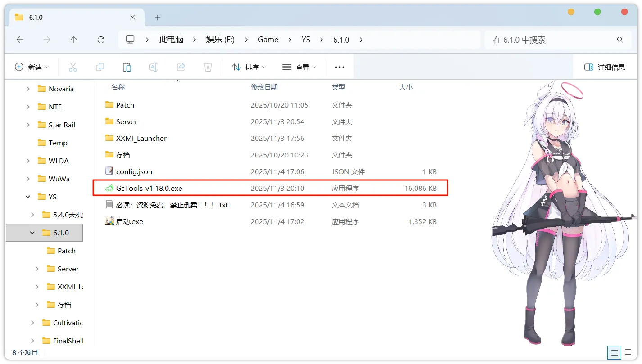Select the Rename icon

point(154,67)
